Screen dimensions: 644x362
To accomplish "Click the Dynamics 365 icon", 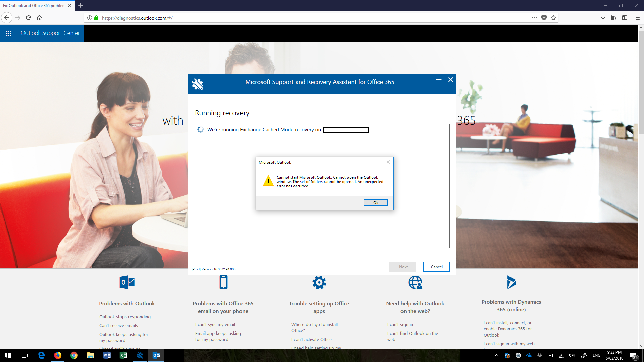I will 512,282.
